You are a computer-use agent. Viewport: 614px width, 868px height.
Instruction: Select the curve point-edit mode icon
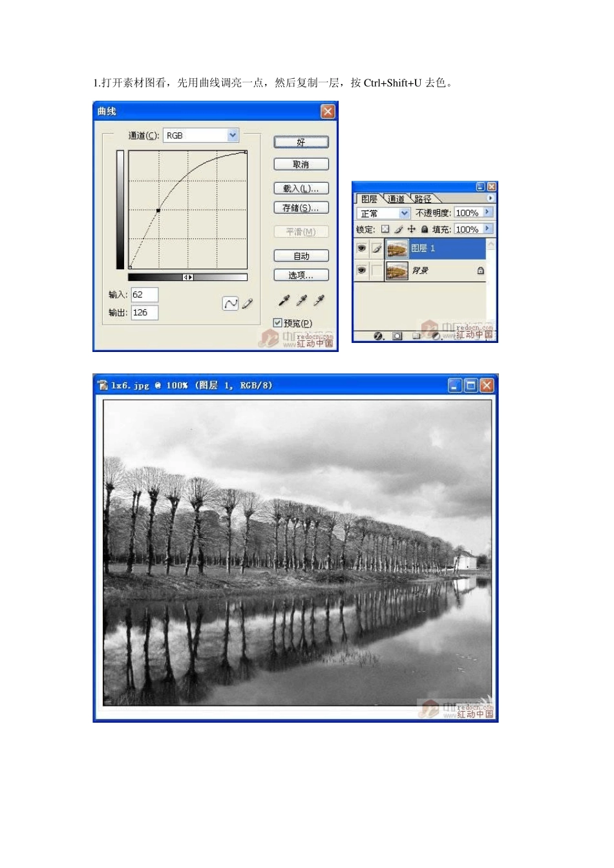click(230, 304)
